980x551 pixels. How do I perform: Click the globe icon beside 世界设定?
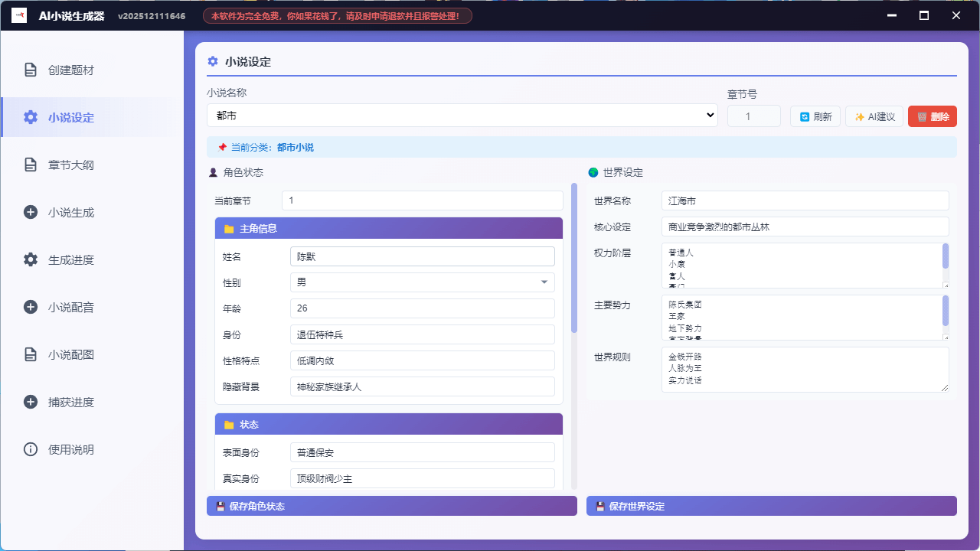click(x=593, y=173)
